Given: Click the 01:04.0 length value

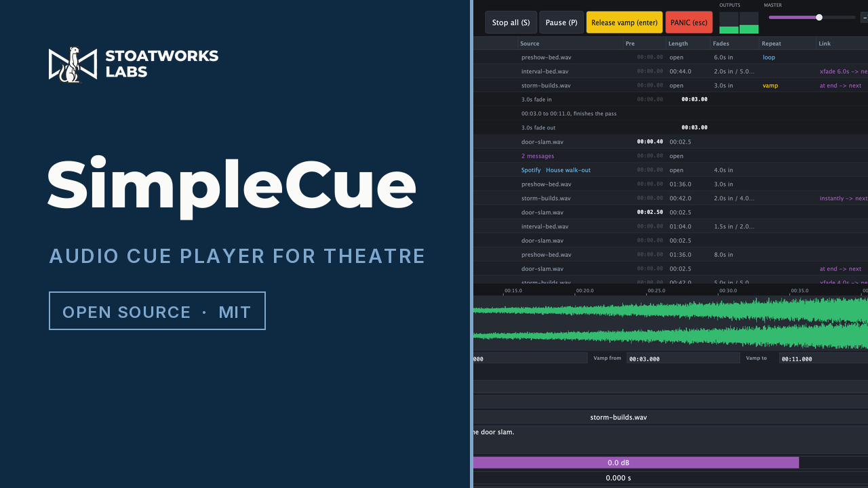Looking at the screenshot, I should point(680,226).
